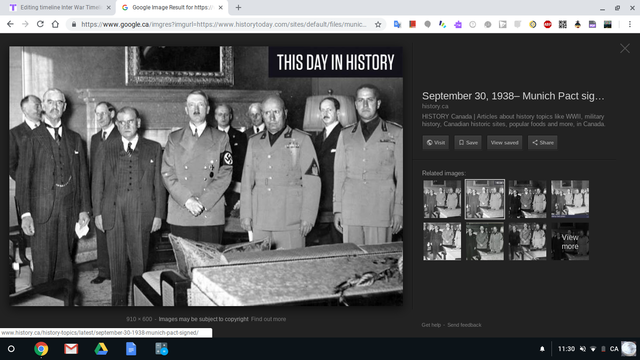The height and width of the screenshot is (360, 640).
Task: Close the Google image preview panel
Action: [625, 49]
